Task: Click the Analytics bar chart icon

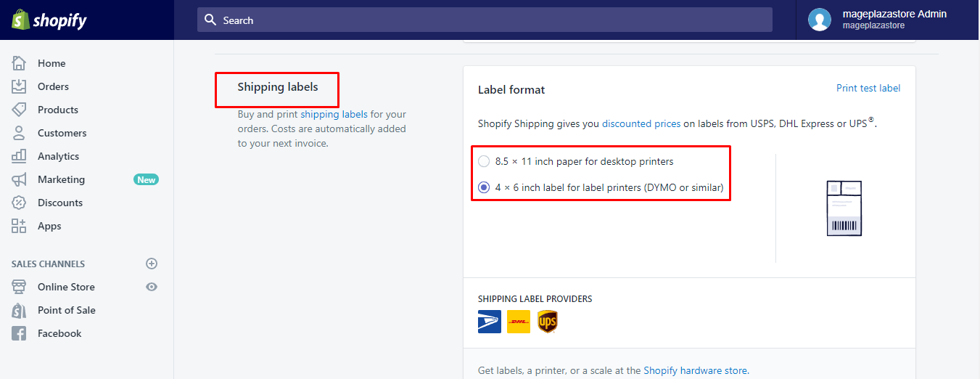Action: [x=19, y=156]
